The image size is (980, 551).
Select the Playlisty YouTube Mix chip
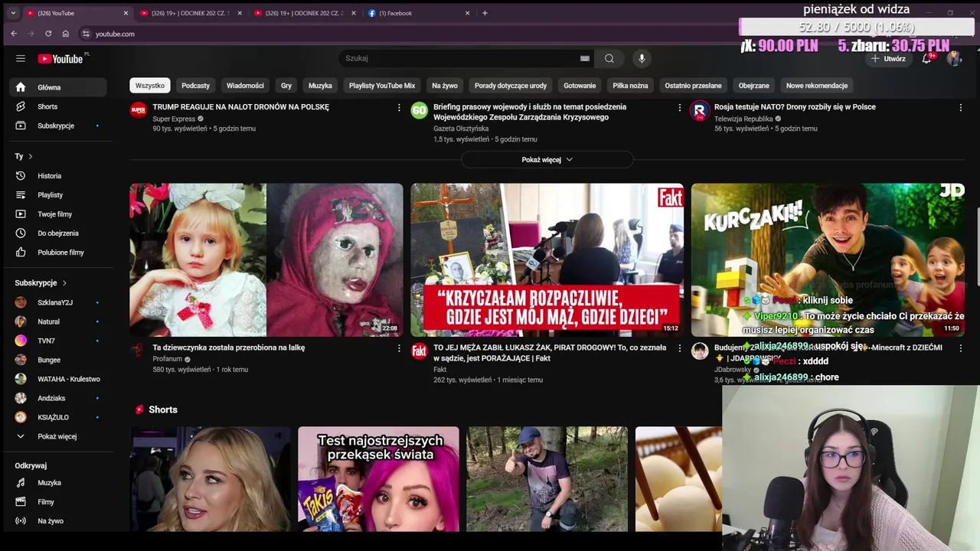(382, 86)
